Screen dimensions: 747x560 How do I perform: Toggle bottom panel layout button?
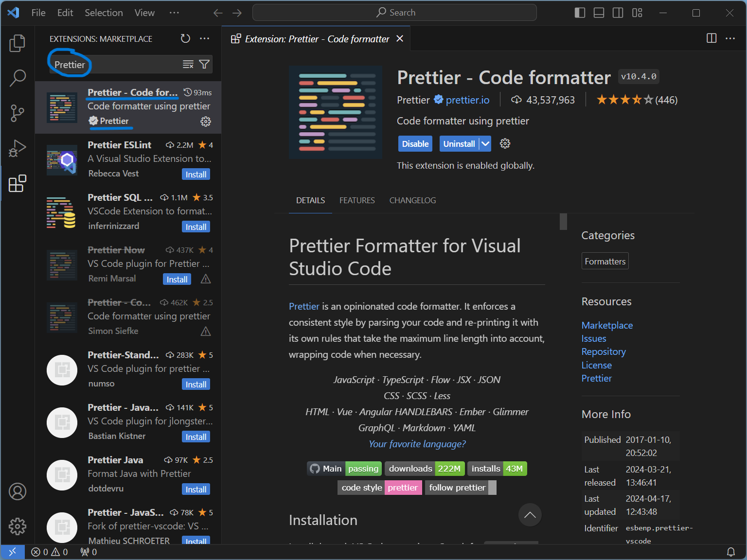[599, 13]
